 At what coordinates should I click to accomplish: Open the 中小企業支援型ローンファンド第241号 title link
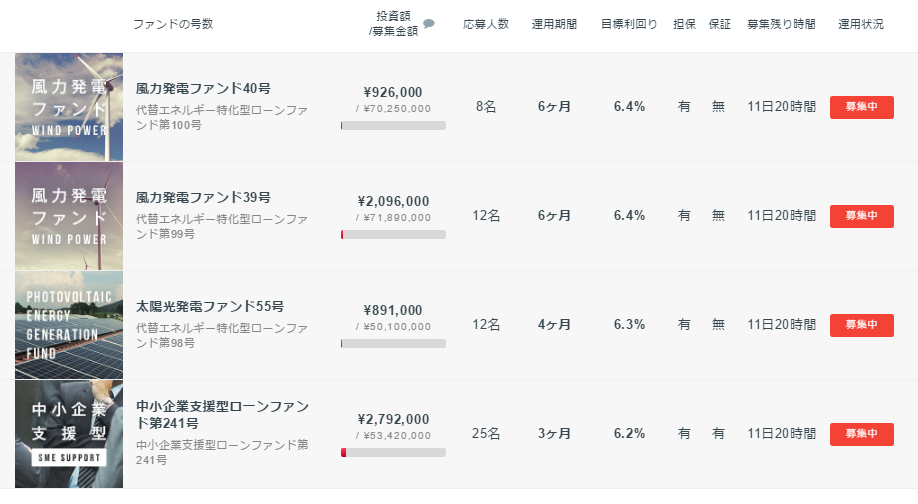click(222, 414)
